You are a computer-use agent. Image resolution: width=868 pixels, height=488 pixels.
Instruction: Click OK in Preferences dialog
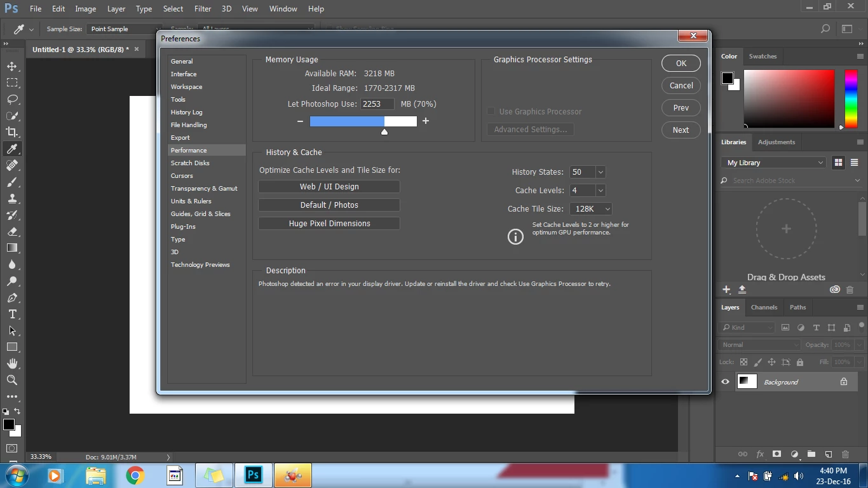coord(681,64)
